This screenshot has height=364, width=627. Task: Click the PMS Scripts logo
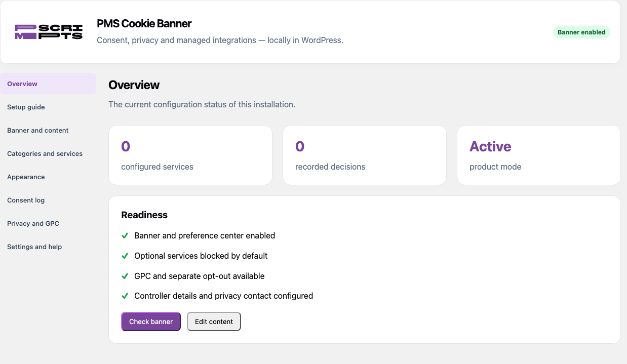49,32
